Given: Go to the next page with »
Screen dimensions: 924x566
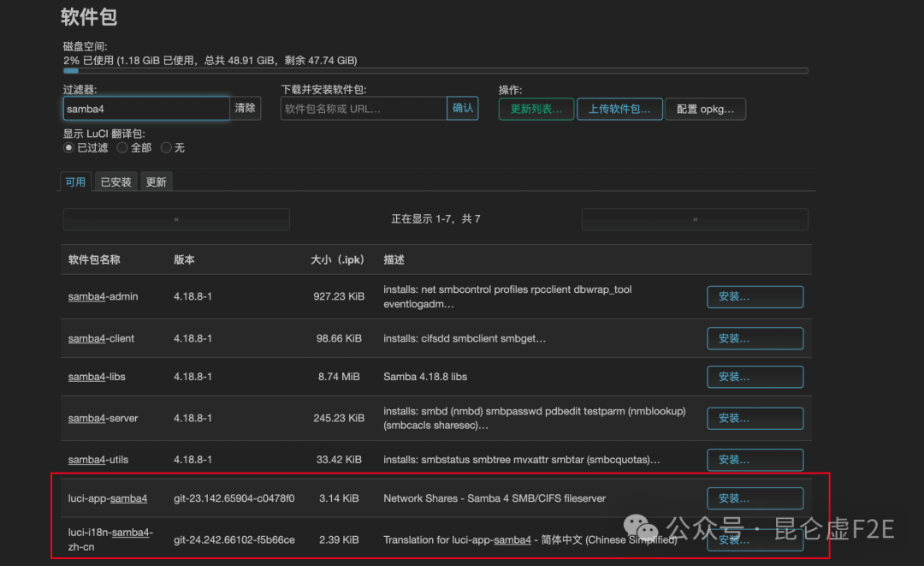Looking at the screenshot, I should [695, 219].
